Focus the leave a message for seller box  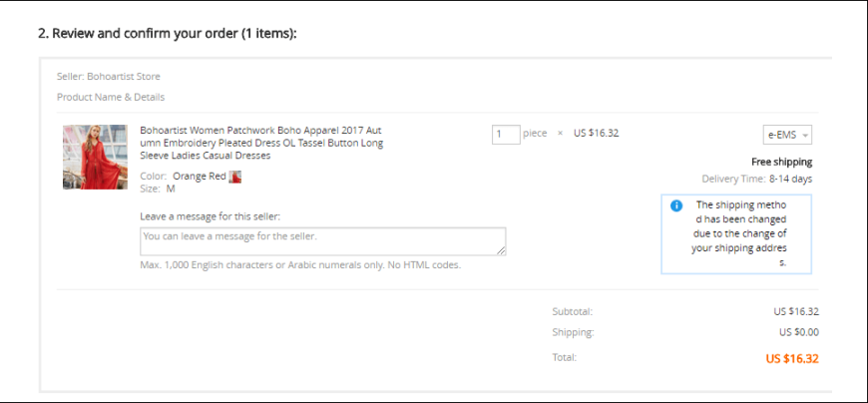322,241
